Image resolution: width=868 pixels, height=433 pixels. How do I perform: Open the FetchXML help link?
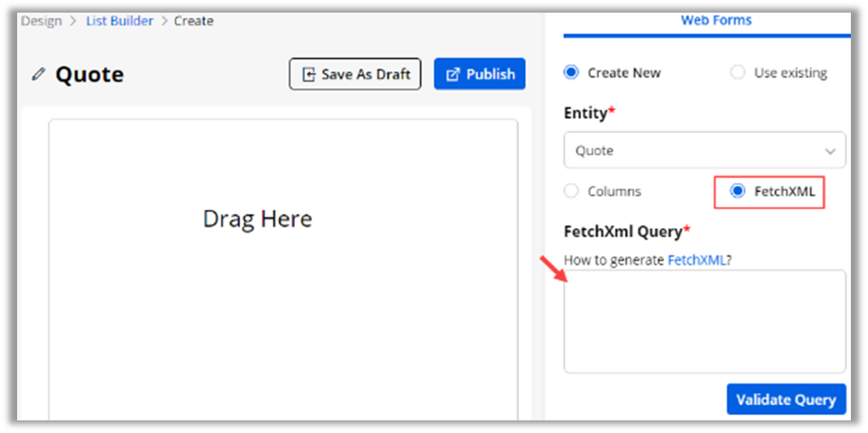(697, 260)
